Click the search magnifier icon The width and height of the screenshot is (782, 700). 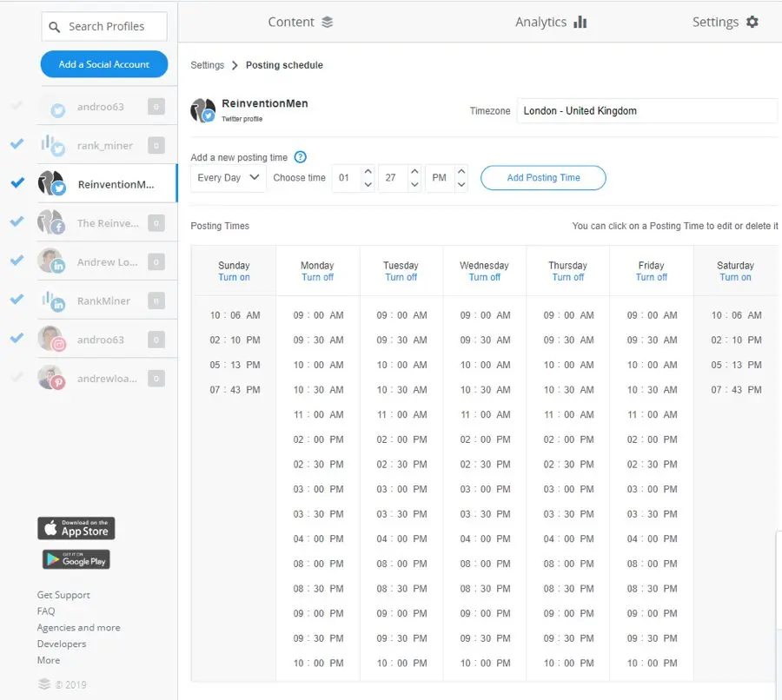coord(55,27)
